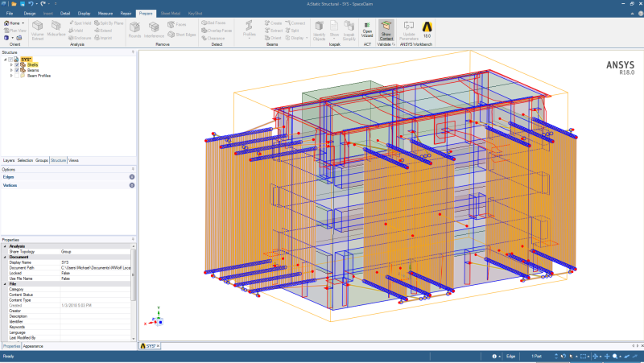This screenshot has height=363, width=644.
Task: Click Connect in Beams group
Action: [x=295, y=23]
